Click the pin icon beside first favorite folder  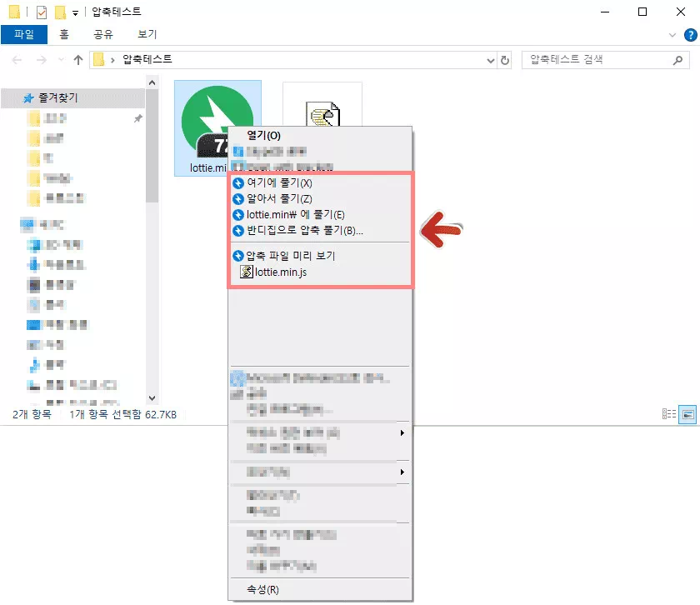coord(138,118)
